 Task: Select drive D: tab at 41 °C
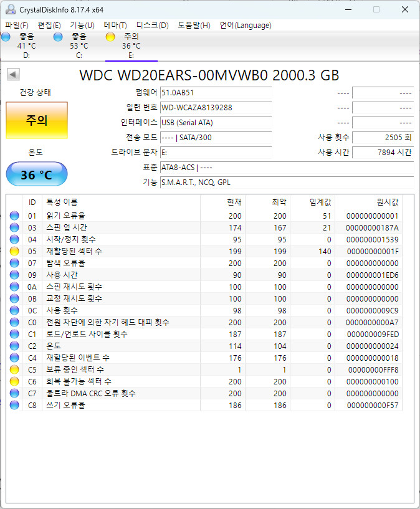27,45
